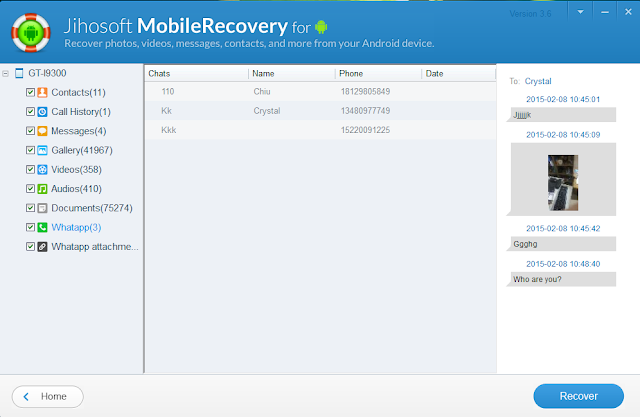The image size is (640, 417).
Task: Click the 'Who are you?' message bubble
Action: pos(561,279)
